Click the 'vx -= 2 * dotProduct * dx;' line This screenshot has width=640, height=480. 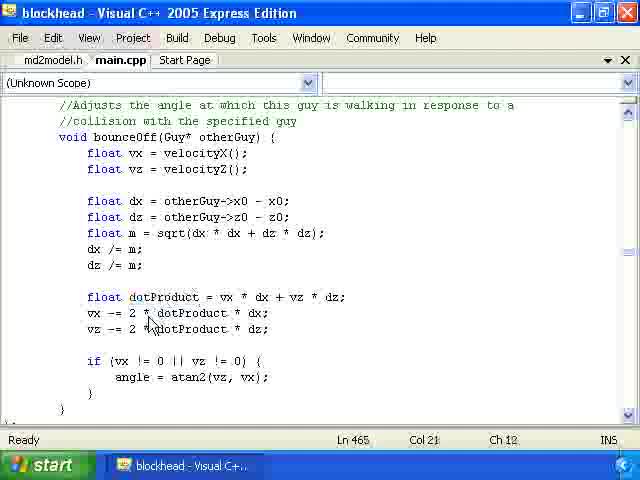pos(178,313)
